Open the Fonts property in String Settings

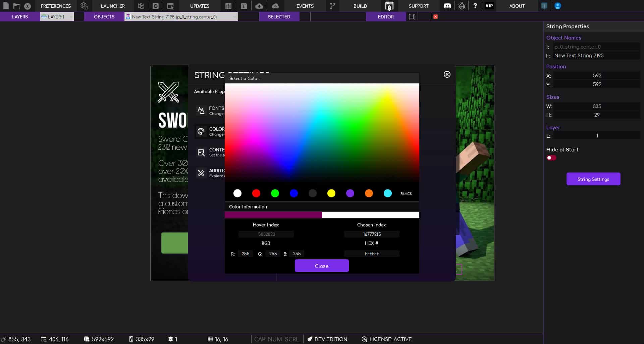click(201, 111)
